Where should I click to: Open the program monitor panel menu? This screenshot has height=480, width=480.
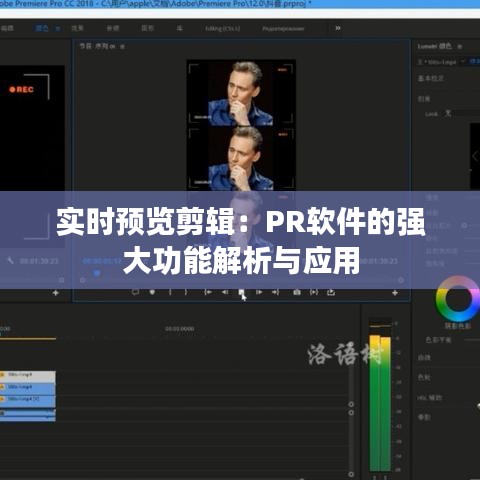point(122,47)
